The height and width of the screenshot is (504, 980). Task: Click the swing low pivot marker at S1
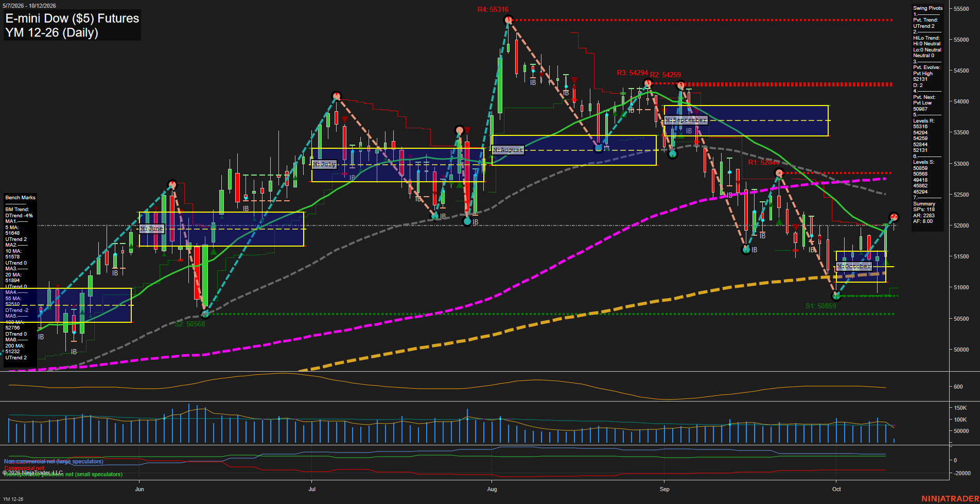[836, 296]
